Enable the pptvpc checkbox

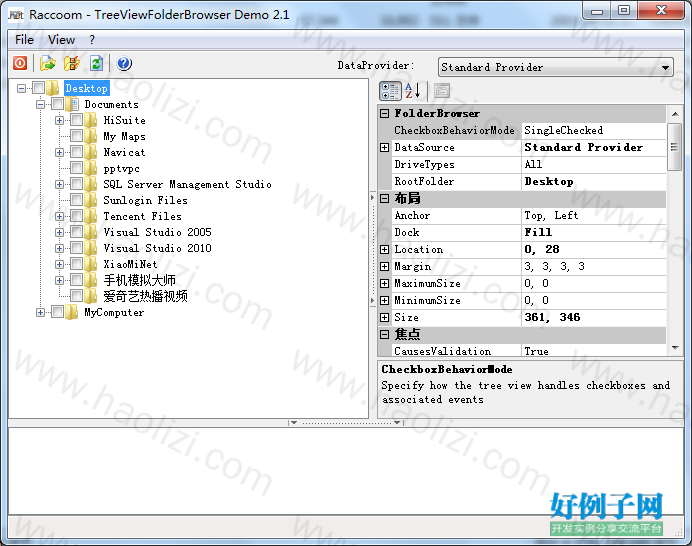(x=76, y=168)
